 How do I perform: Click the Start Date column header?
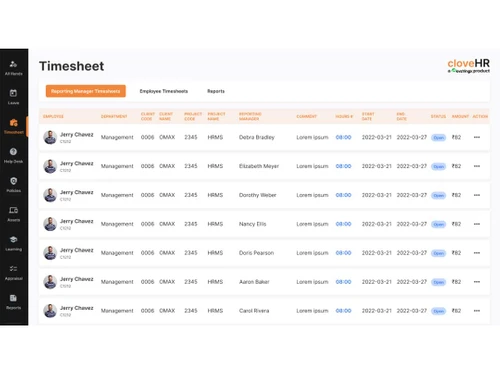pyautogui.click(x=368, y=116)
